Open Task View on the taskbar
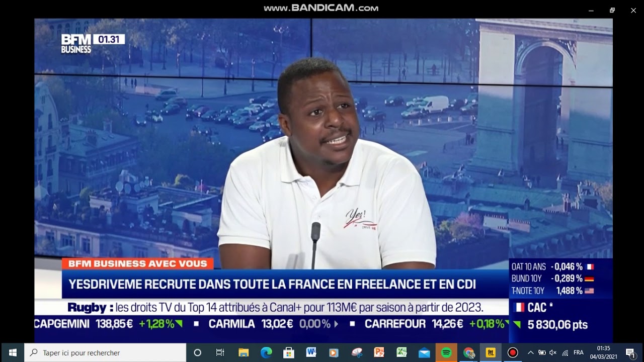 [x=220, y=352]
